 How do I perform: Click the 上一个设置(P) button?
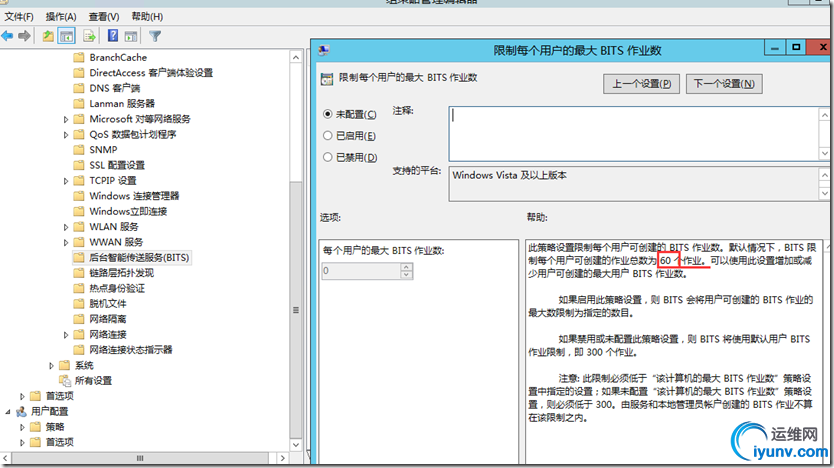641,84
